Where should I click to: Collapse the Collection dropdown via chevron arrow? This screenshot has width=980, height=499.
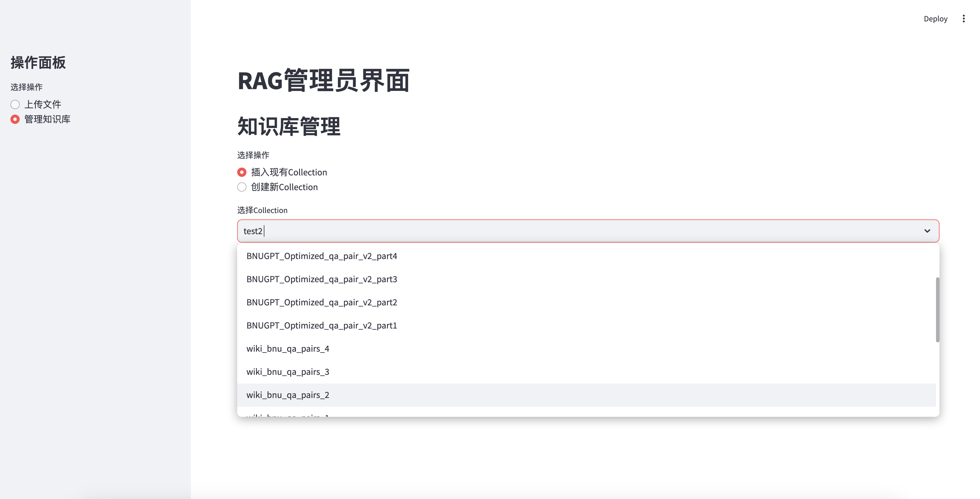pyautogui.click(x=927, y=231)
